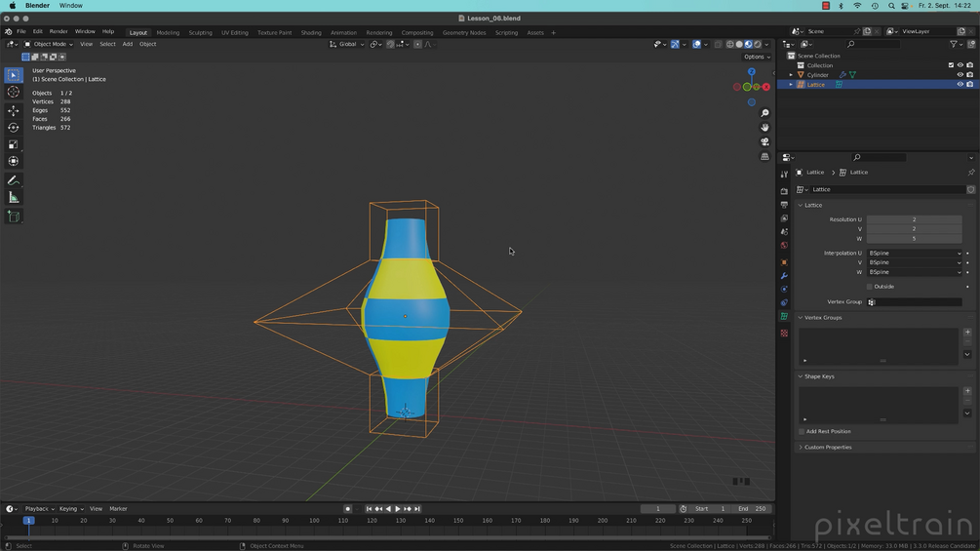Open the viewport Options dropdown
The image size is (980, 551).
point(757,57)
